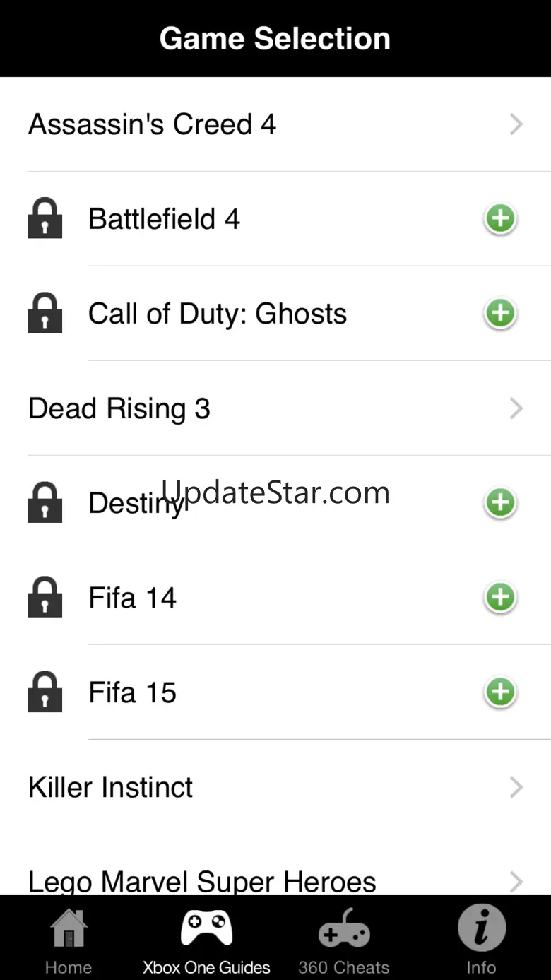Viewport: 551px width, 980px height.
Task: Tap the Game Selection header title
Action: [x=275, y=38]
